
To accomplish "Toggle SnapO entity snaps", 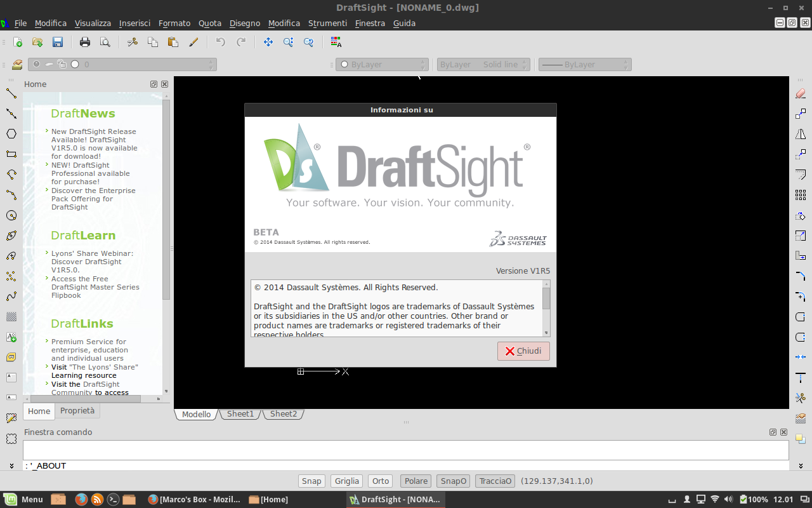I will coord(454,481).
